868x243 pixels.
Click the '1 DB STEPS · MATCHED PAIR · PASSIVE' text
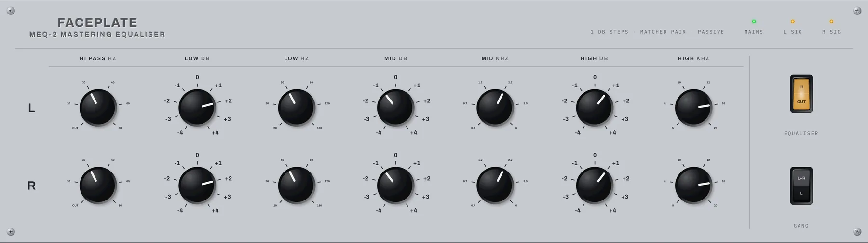point(657,32)
